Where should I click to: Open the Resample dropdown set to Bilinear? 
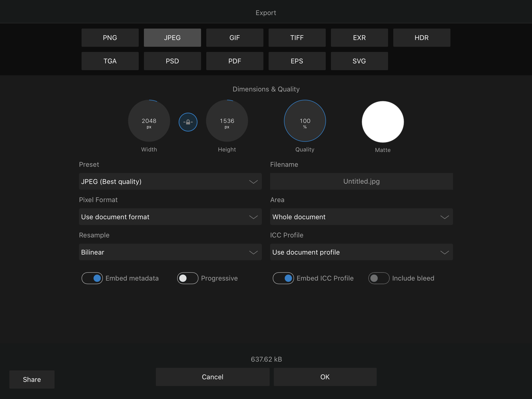pos(170,252)
